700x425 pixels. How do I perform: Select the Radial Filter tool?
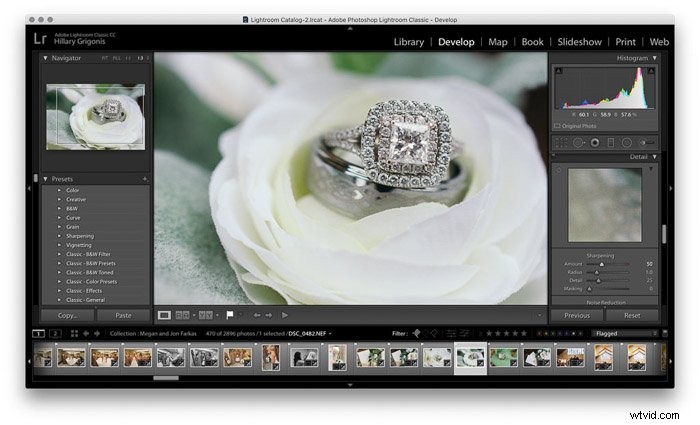(627, 143)
